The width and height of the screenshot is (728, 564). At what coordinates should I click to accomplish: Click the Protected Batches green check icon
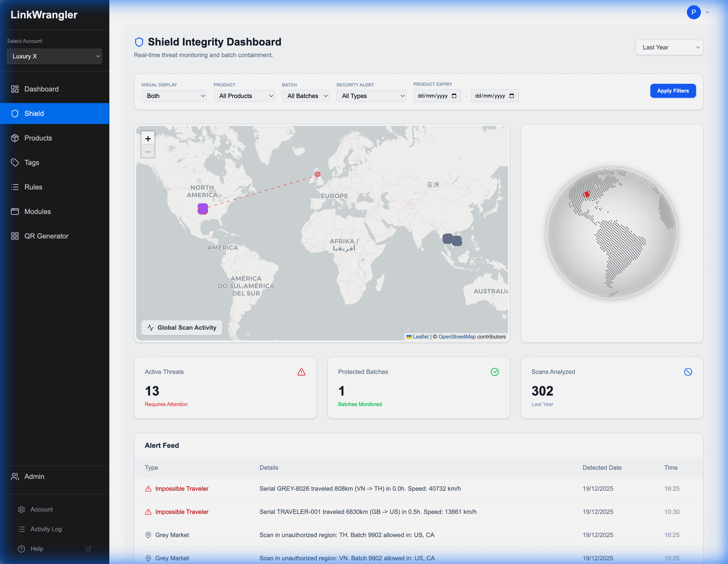coord(495,372)
